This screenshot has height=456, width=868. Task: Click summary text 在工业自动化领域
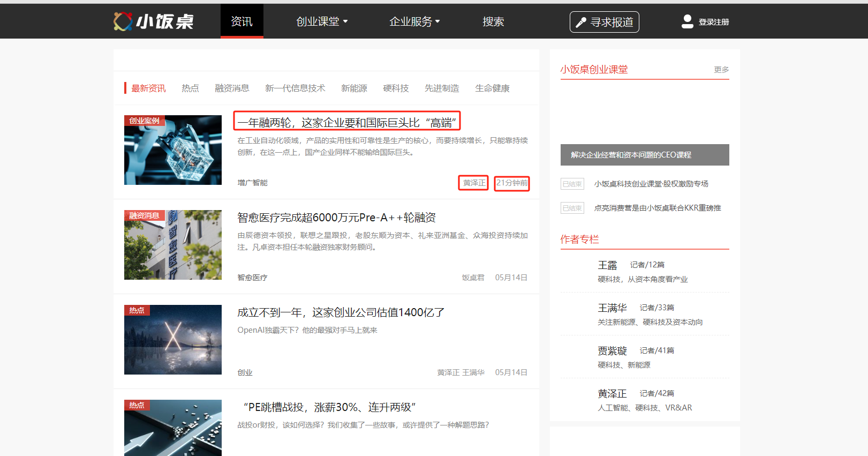[382, 146]
